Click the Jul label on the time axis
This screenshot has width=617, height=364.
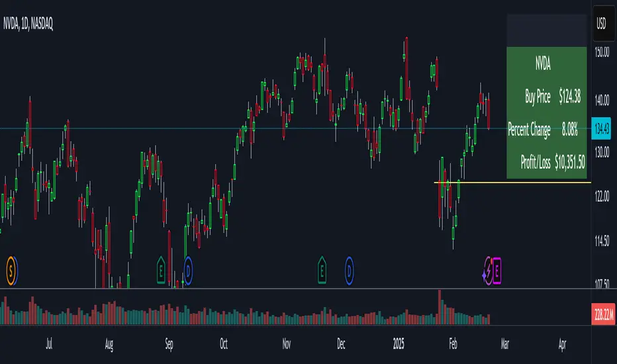coord(49,344)
